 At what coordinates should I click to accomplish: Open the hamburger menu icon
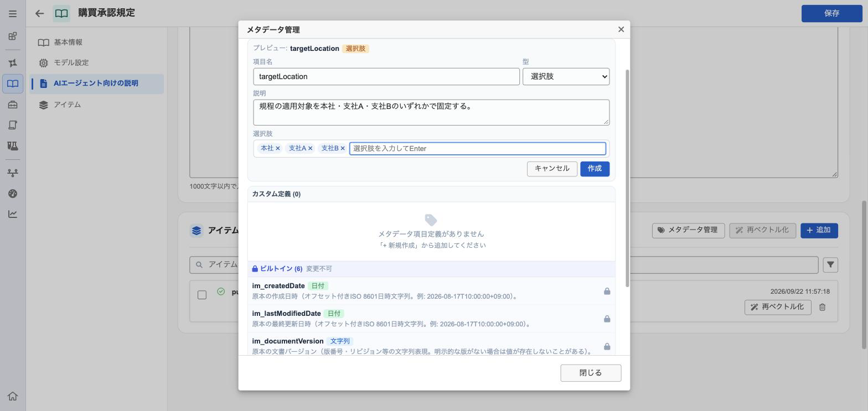pos(13,13)
